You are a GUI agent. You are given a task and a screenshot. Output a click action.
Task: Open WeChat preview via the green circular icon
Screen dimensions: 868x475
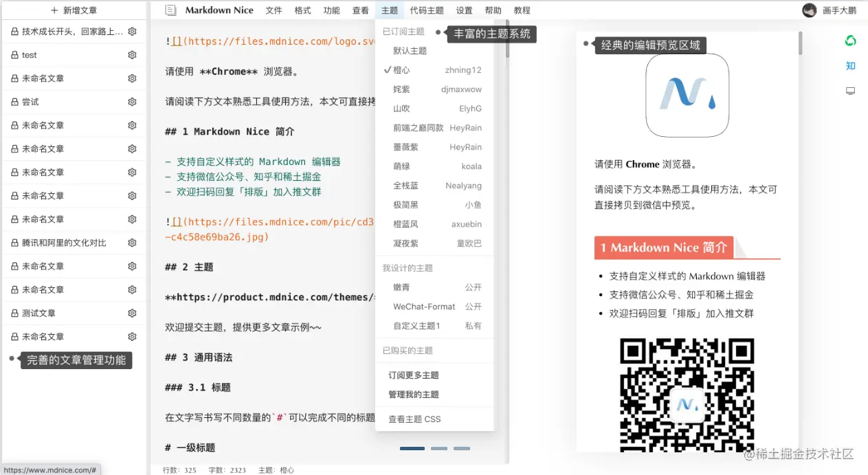[851, 41]
